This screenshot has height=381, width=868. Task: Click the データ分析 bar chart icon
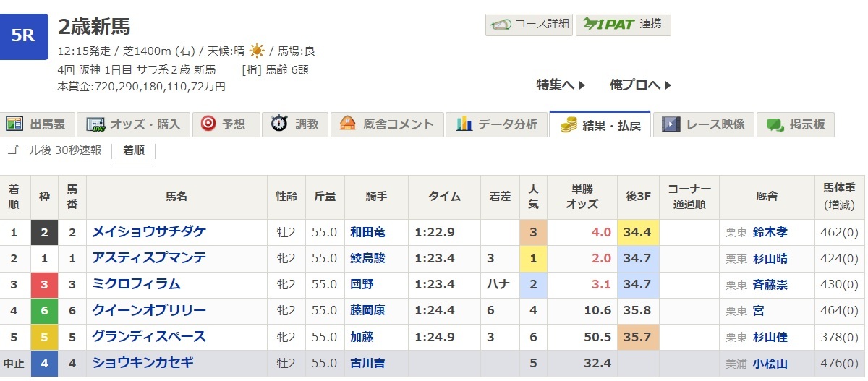pos(464,124)
